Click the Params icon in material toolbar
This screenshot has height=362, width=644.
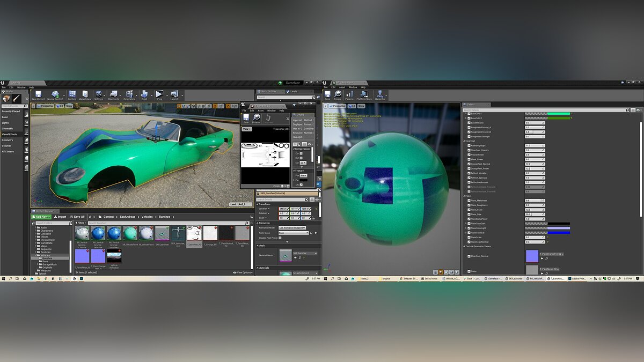point(349,95)
